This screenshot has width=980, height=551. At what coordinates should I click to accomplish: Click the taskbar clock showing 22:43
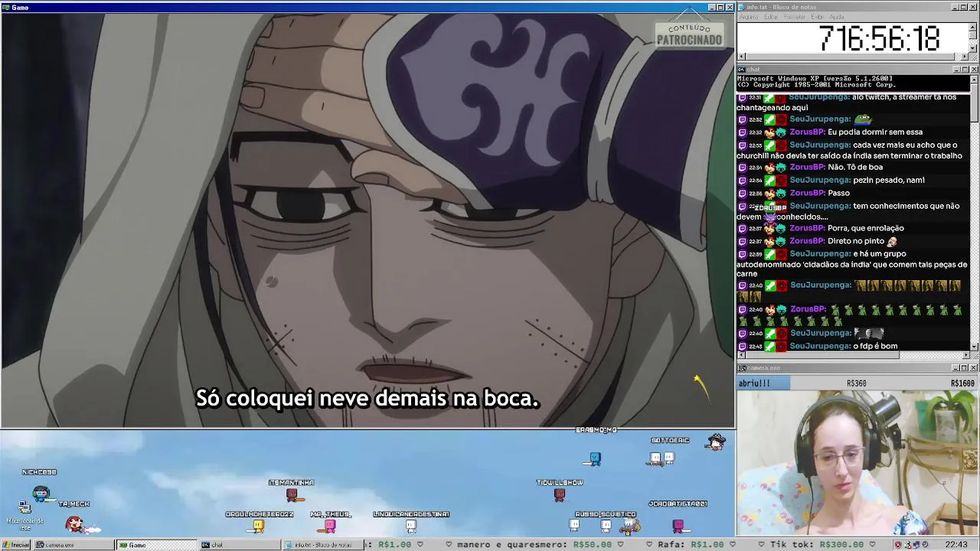956,545
